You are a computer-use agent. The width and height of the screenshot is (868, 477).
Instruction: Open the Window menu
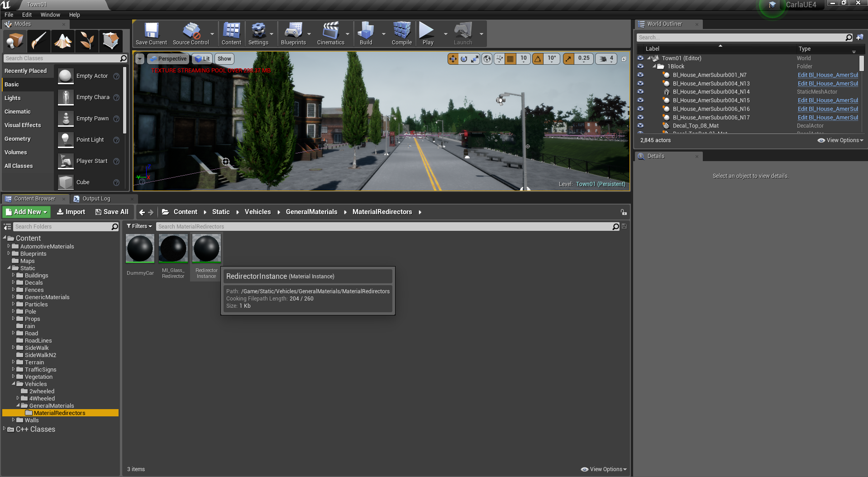pyautogui.click(x=50, y=15)
